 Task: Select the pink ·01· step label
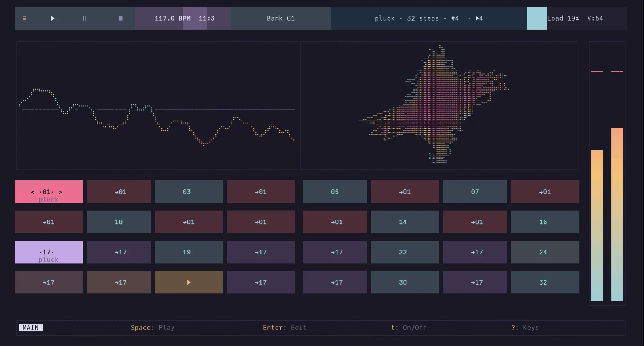tap(46, 192)
